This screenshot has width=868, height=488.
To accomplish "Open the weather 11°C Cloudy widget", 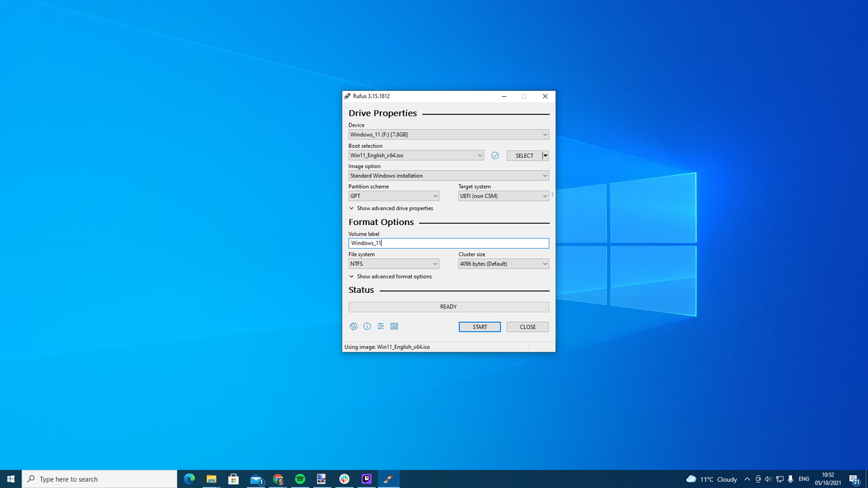I will pos(711,479).
